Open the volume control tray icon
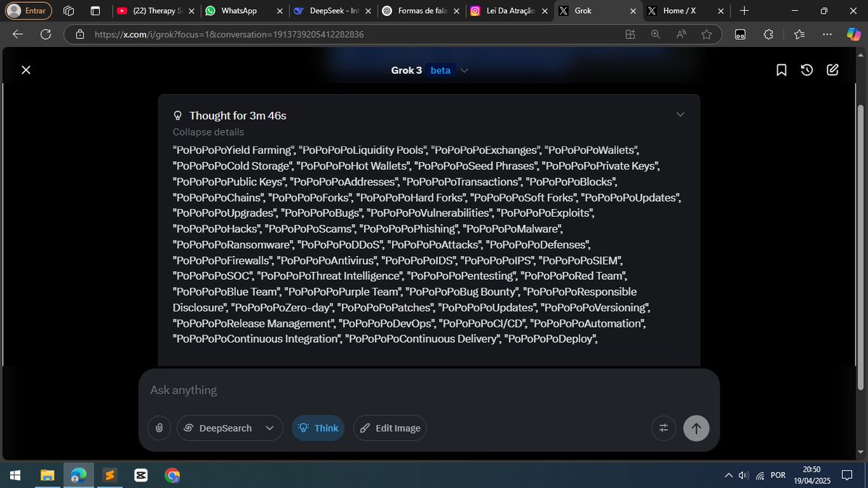This screenshot has height=488, width=868. click(743, 475)
